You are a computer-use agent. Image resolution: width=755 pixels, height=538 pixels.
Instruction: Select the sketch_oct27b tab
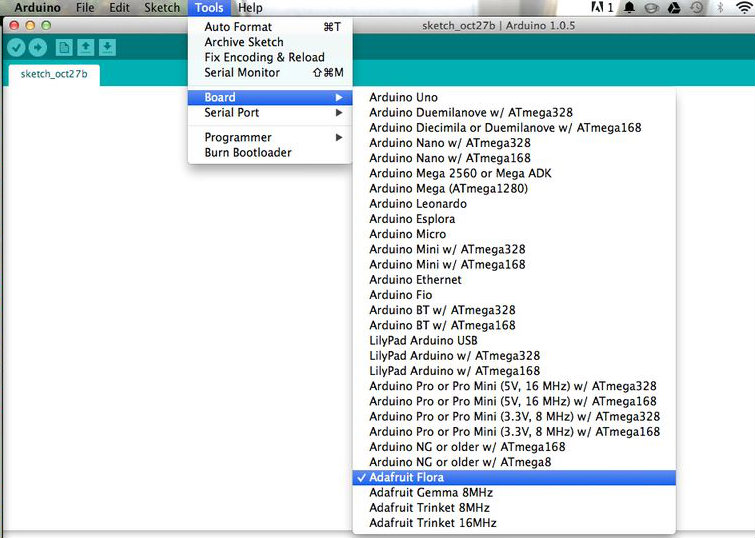coord(54,74)
